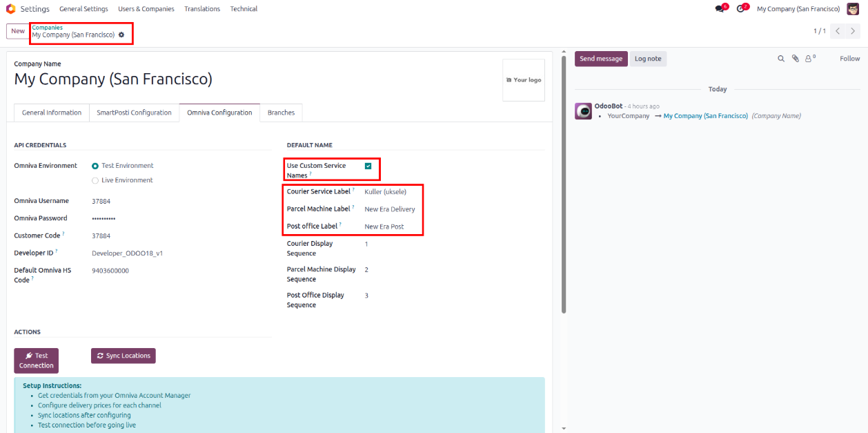
Task: Click the user avatar in top bar
Action: (853, 9)
